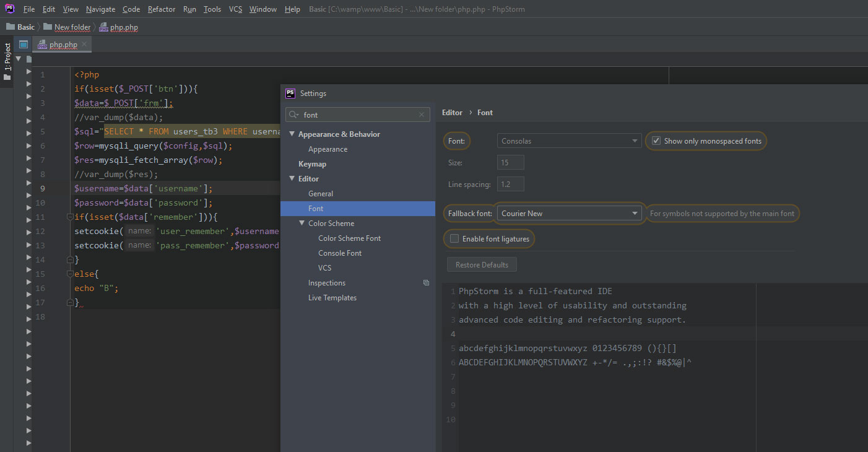Click the 'echo "B";' code line
Screen dimensions: 868x452
click(96, 289)
